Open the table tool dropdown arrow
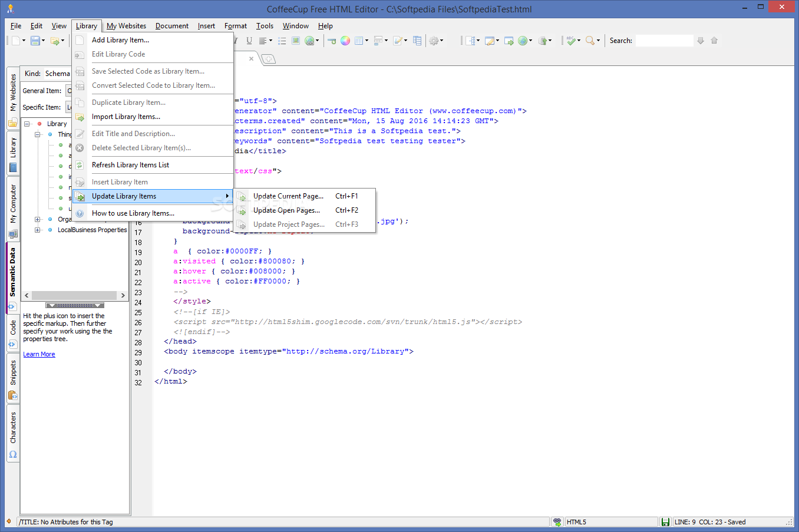Image resolution: width=799 pixels, height=532 pixels. pos(367,41)
